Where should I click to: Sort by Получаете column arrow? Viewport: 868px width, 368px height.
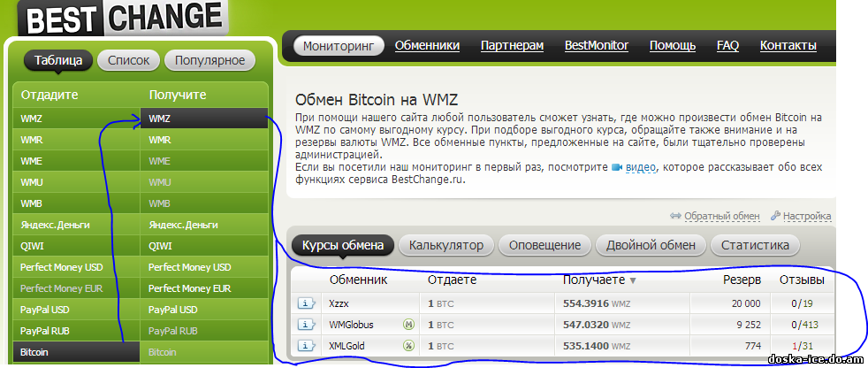(633, 281)
